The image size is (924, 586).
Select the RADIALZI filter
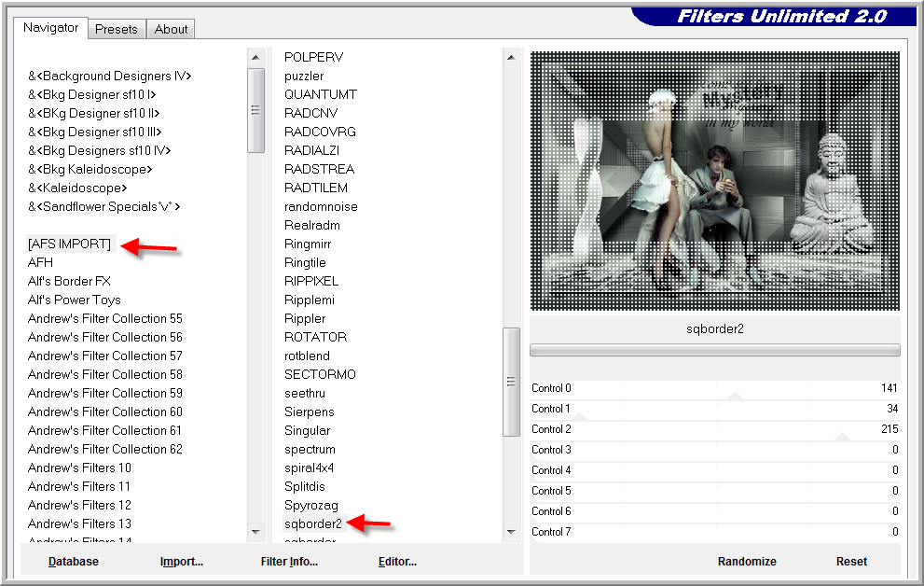311,151
